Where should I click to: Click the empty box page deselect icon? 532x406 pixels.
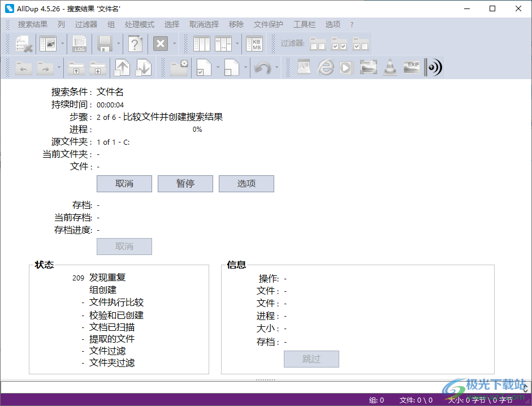coord(232,67)
